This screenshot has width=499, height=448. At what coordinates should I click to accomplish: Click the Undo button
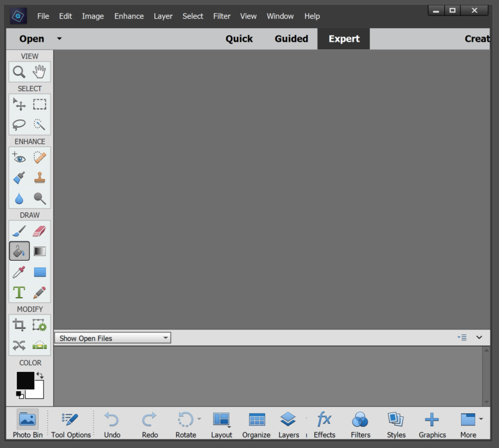coord(112,424)
